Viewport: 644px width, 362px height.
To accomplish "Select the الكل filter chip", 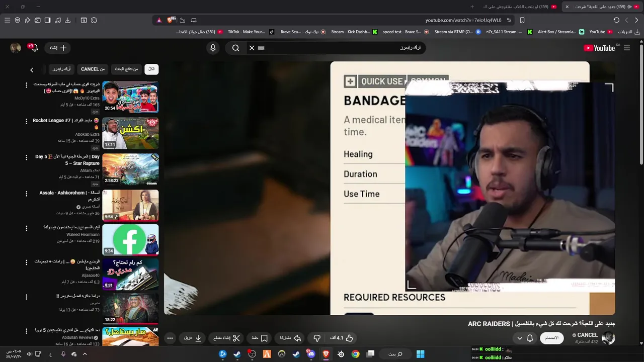I will tap(151, 69).
